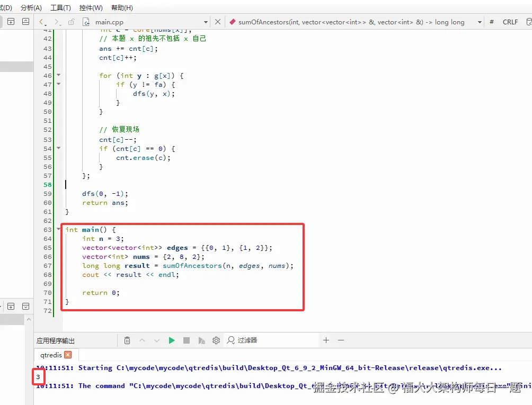Open the 分析(A) menu

coord(31,7)
